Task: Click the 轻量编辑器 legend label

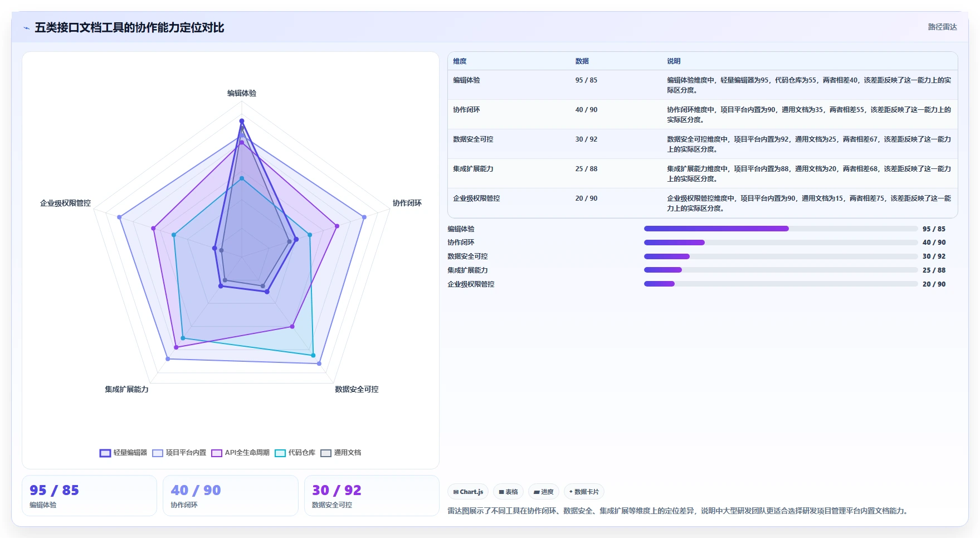Action: tap(130, 453)
